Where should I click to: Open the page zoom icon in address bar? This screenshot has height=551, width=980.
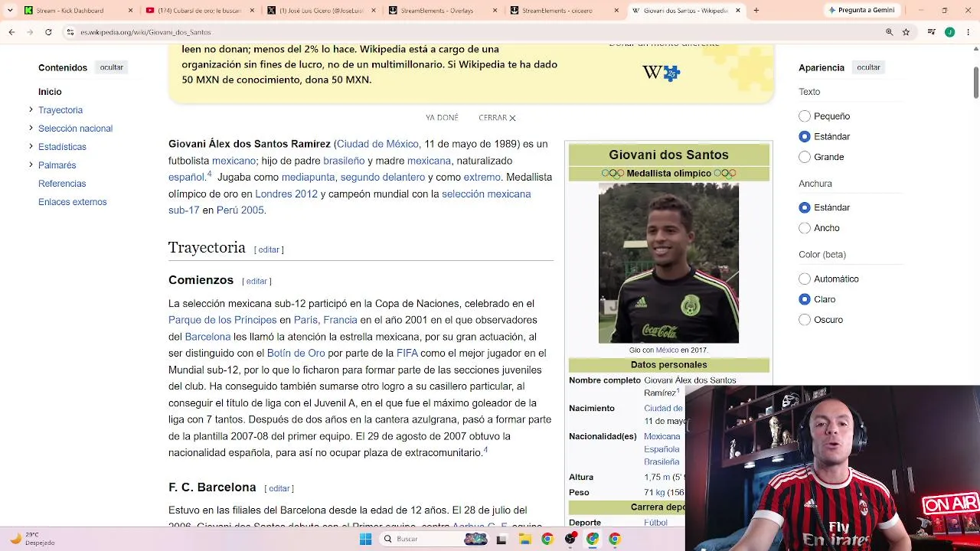pyautogui.click(x=889, y=32)
